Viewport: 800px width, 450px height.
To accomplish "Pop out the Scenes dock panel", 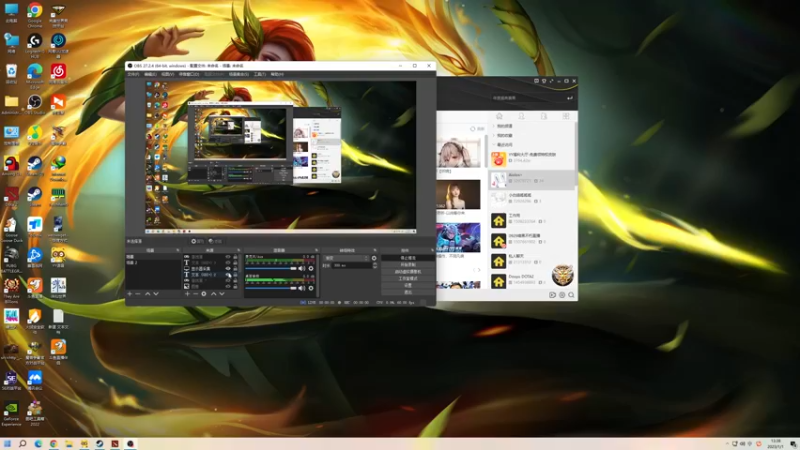I will click(178, 250).
